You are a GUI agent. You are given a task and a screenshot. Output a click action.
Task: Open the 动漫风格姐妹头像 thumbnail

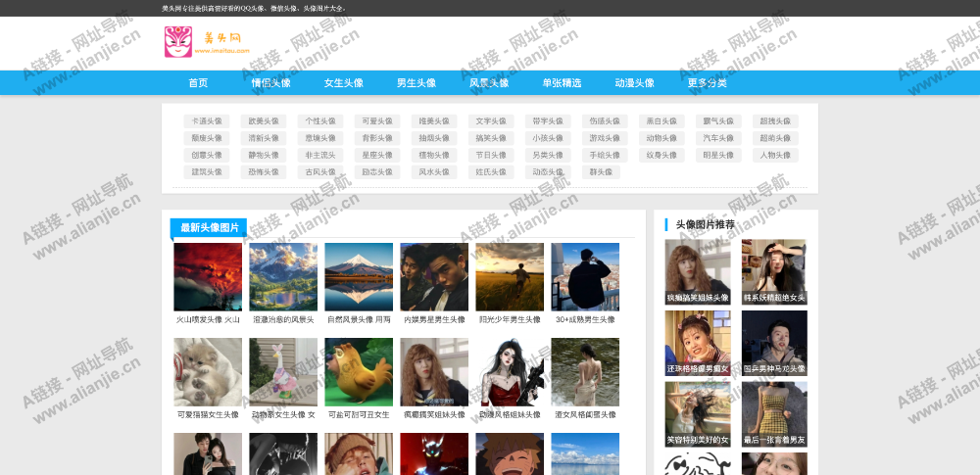click(x=510, y=372)
